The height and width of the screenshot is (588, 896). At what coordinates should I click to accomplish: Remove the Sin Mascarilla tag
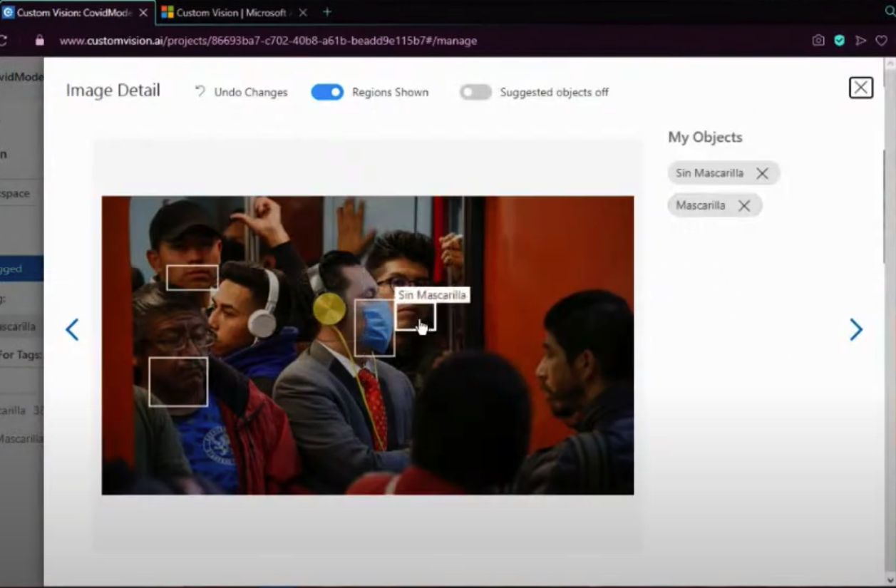[762, 173]
